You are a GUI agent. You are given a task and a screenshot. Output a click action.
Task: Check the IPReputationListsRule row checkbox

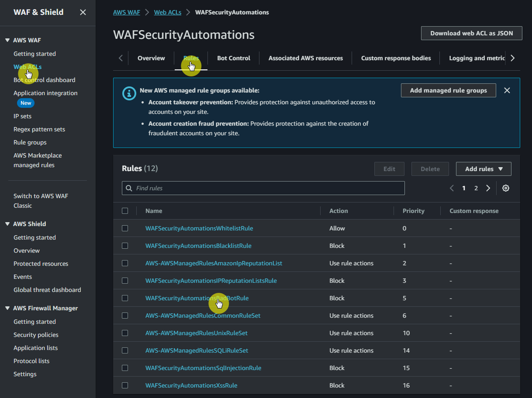(125, 281)
